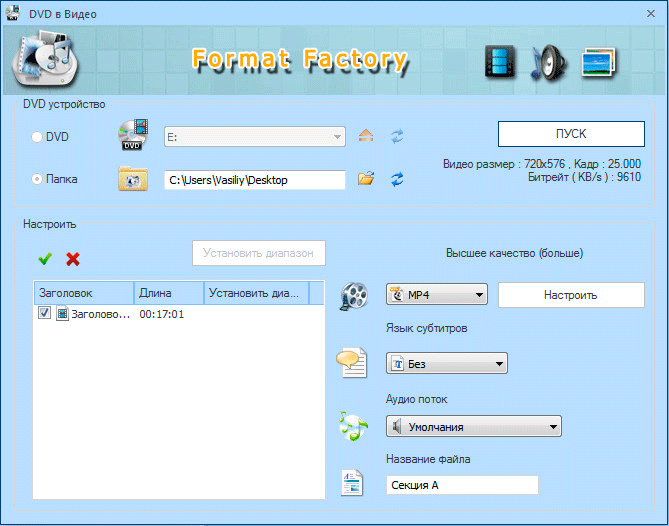Click the film reel output format icon
669x526 pixels.
354,296
